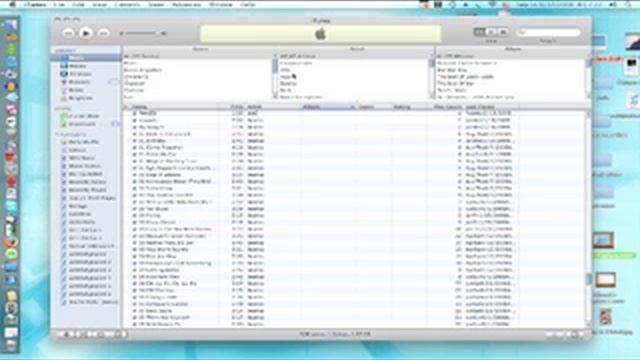The image size is (640, 360).
Task: Open the Music Videos smart playlist
Action: click(86, 166)
